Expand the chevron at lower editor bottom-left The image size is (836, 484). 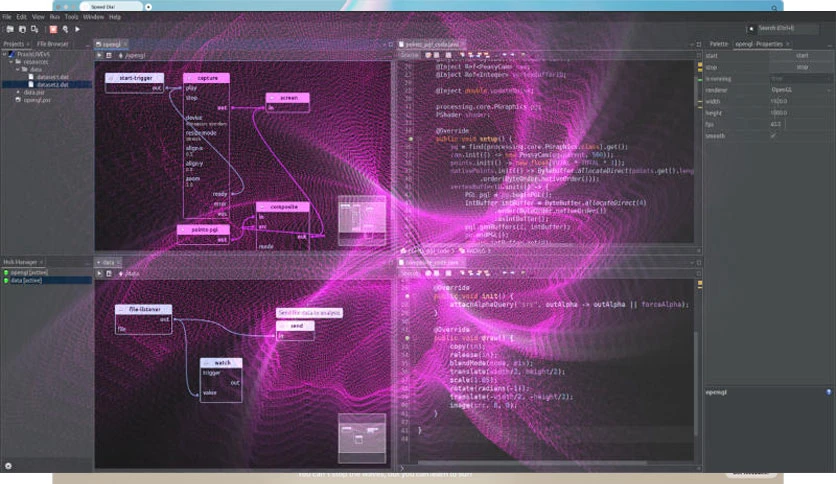pos(402,468)
